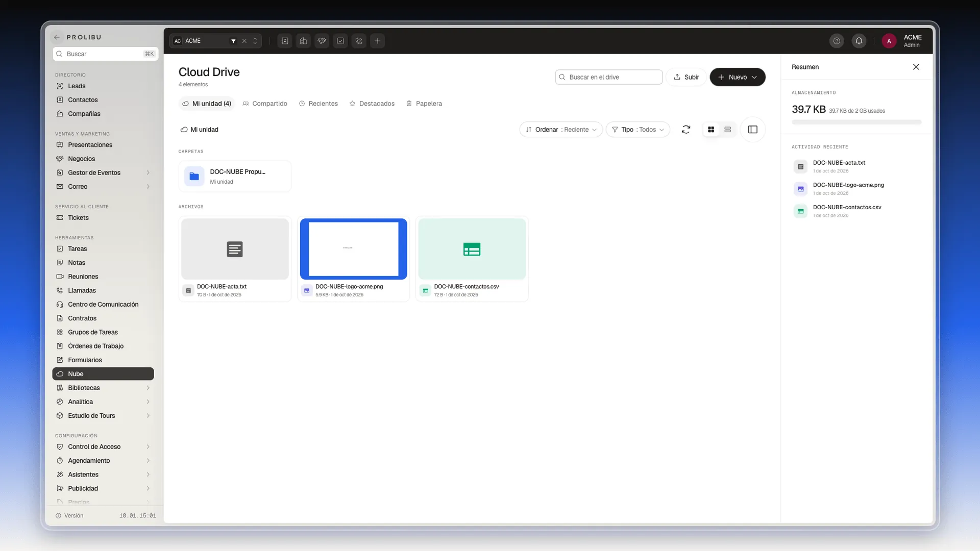Open the help question mark icon

coord(837,41)
